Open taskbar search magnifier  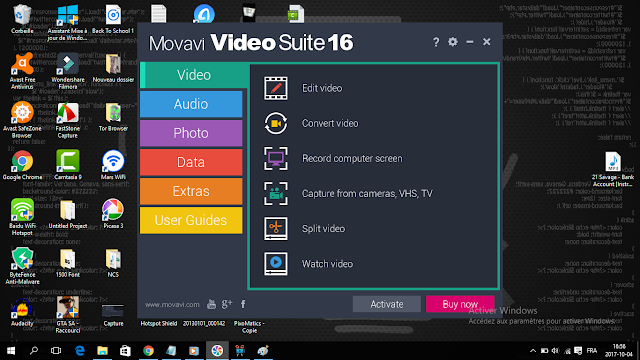[x=34, y=351]
